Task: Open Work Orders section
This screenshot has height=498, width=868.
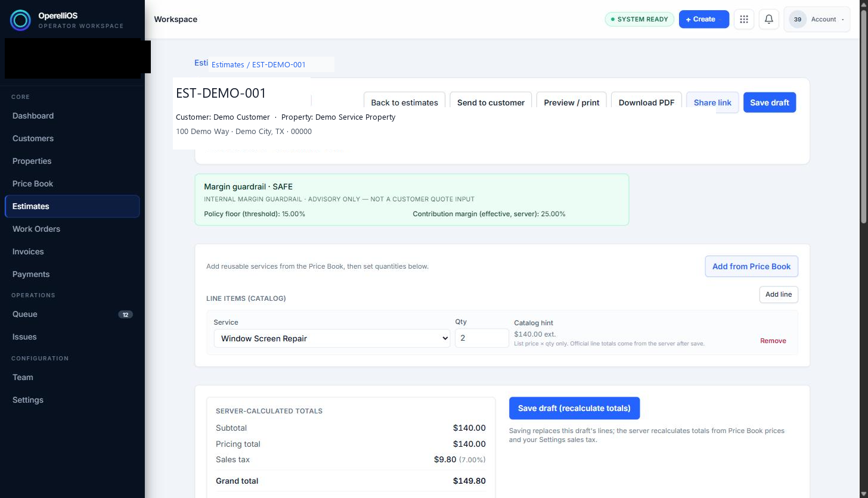Action: 36,229
